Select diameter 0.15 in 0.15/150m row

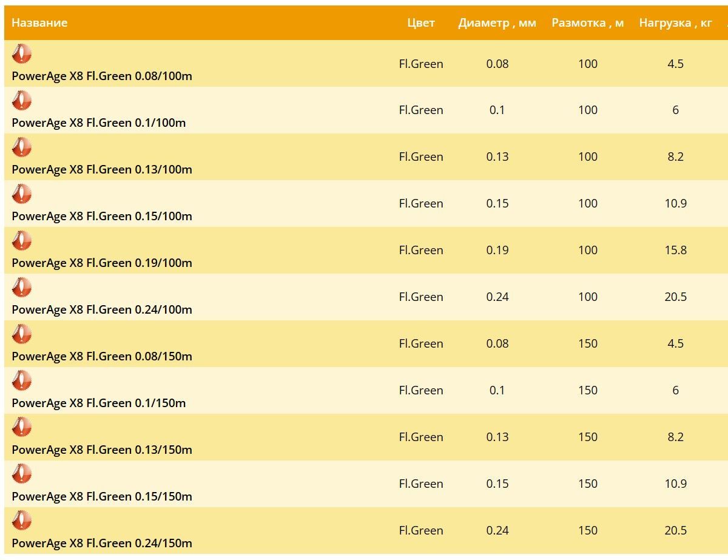tap(497, 484)
